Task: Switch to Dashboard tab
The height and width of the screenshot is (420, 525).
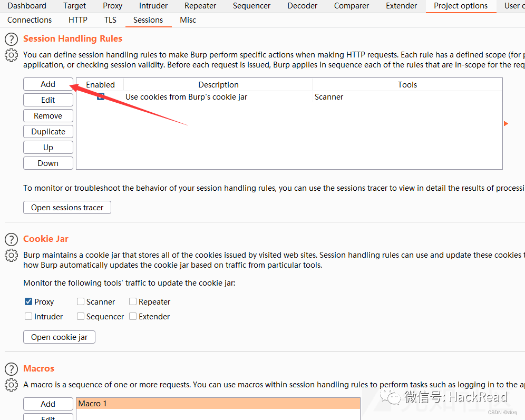Action: tap(27, 6)
